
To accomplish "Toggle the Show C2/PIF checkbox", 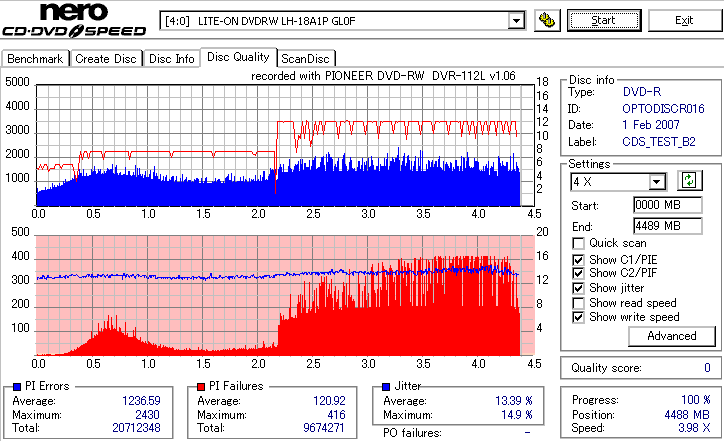I will click(578, 273).
